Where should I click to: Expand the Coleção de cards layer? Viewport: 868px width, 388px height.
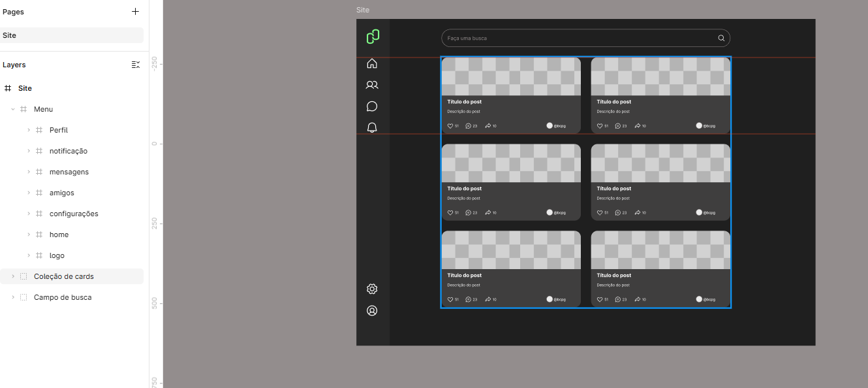(x=13, y=276)
